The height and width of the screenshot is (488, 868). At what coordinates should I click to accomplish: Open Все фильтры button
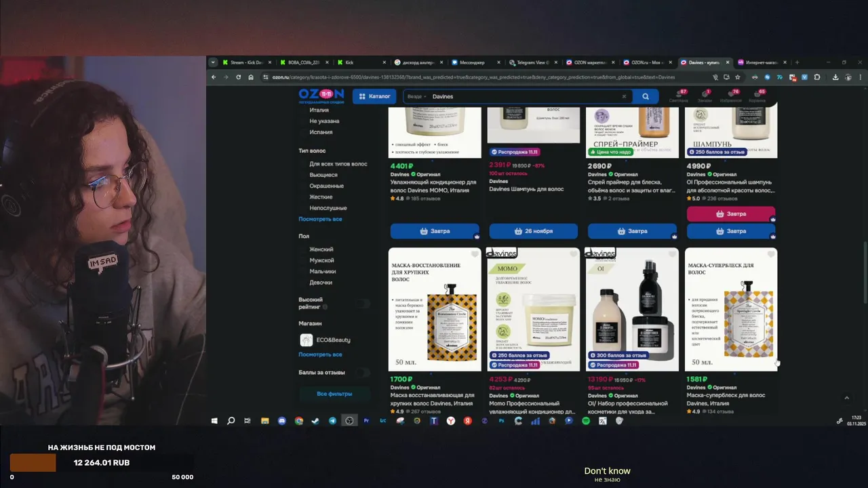(x=334, y=394)
